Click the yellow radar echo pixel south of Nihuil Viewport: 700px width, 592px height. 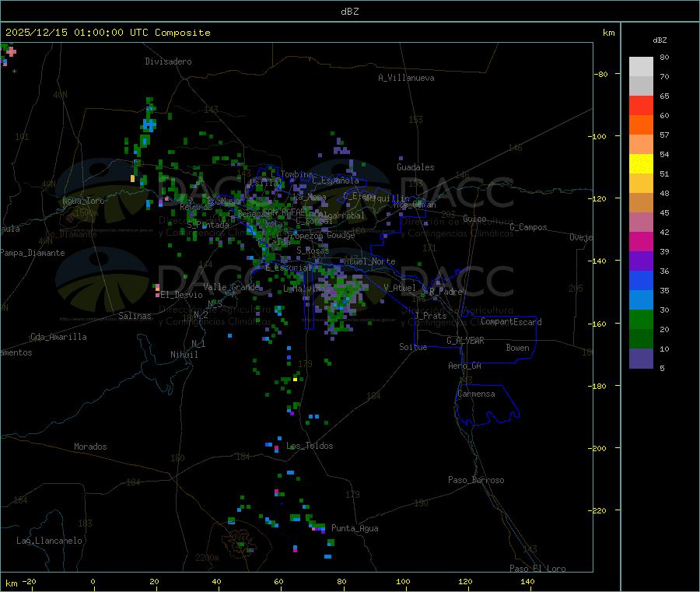(x=295, y=379)
